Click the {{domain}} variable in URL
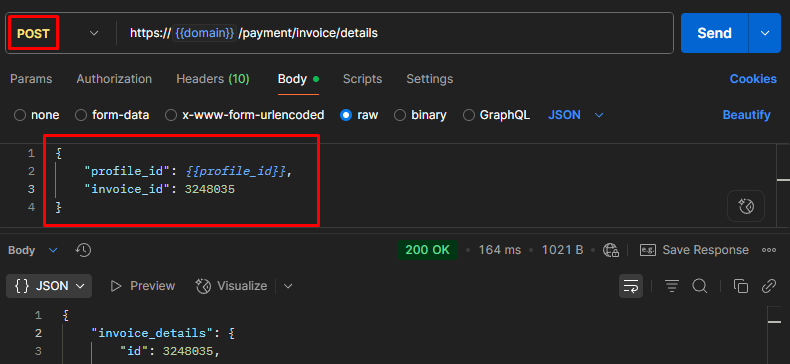Viewport: 790px width, 364px height. point(205,33)
